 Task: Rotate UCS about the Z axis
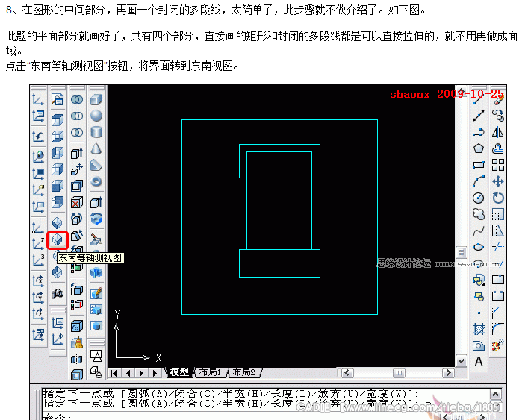[38, 313]
